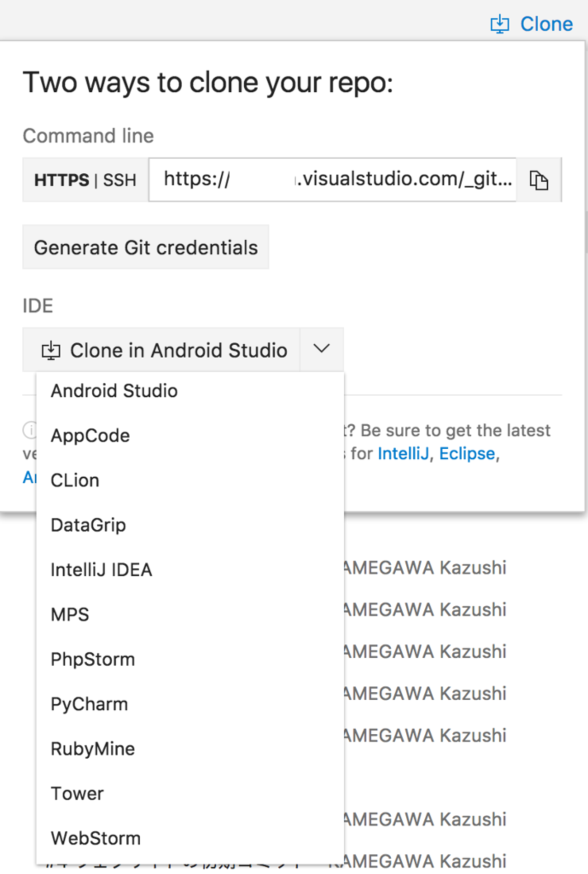Click Clone in Android Studio button
588x874 pixels.
pos(164,351)
